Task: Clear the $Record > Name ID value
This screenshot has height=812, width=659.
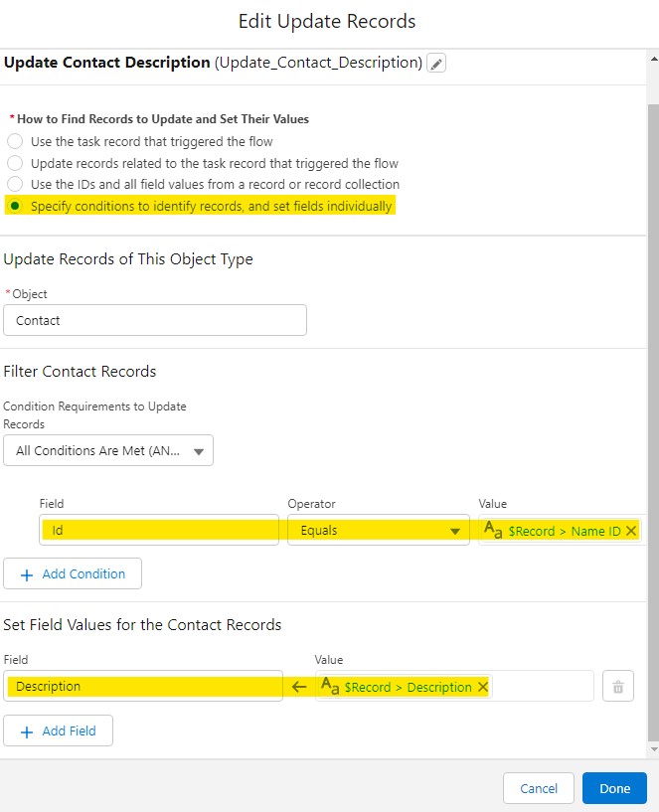Action: click(631, 531)
